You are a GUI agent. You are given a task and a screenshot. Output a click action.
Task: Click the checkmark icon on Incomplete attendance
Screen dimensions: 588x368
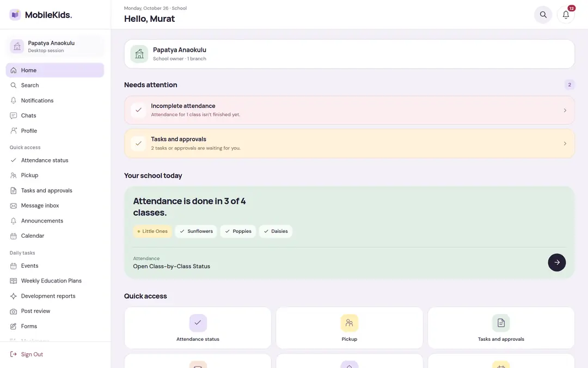[x=138, y=110]
